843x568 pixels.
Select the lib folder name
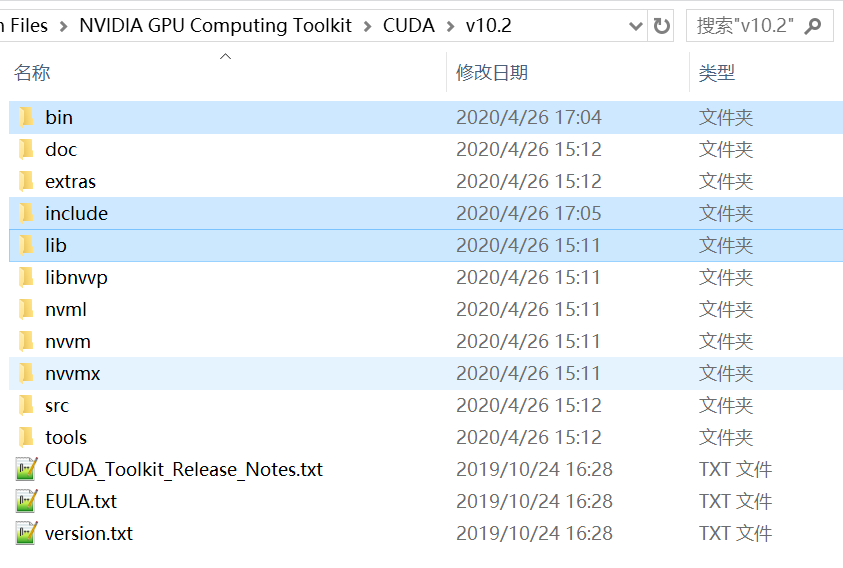(x=56, y=245)
